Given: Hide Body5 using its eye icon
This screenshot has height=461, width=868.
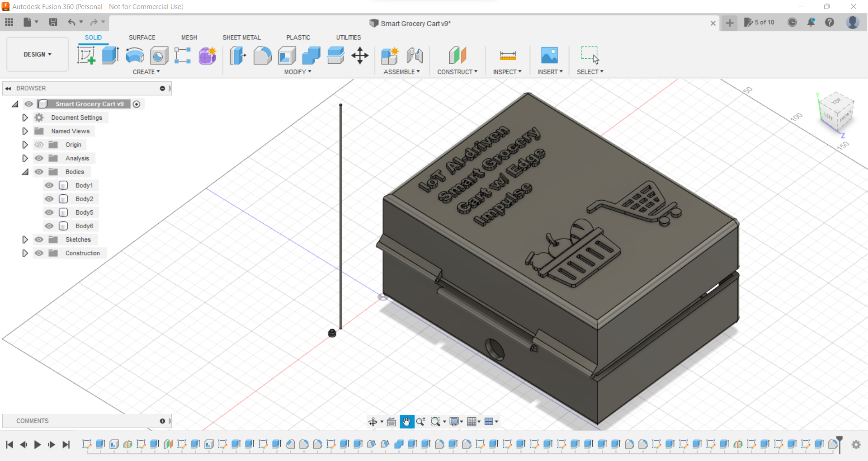Looking at the screenshot, I should click(49, 212).
